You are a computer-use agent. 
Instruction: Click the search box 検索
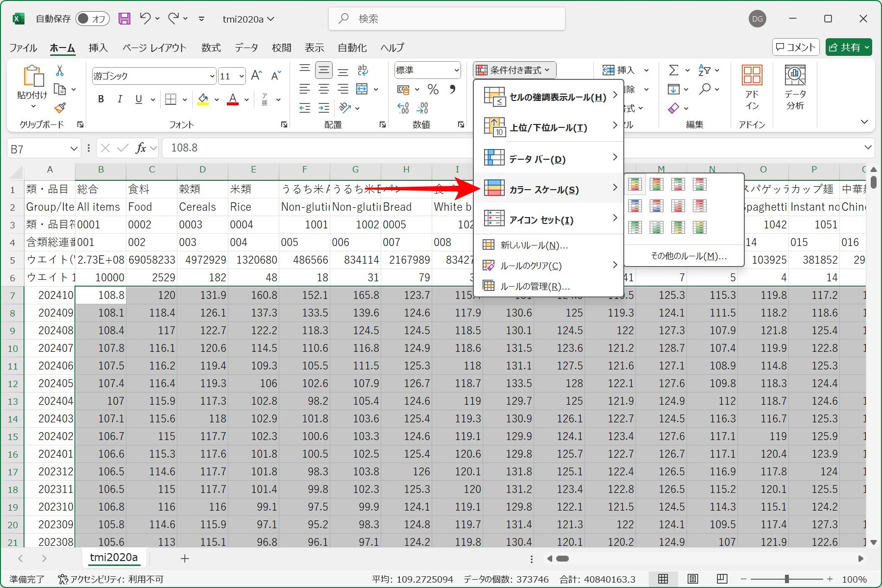[447, 19]
